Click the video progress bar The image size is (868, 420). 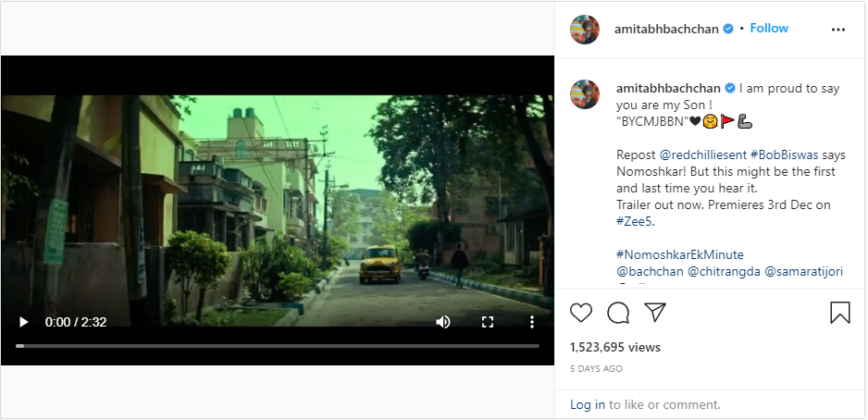pos(278,346)
